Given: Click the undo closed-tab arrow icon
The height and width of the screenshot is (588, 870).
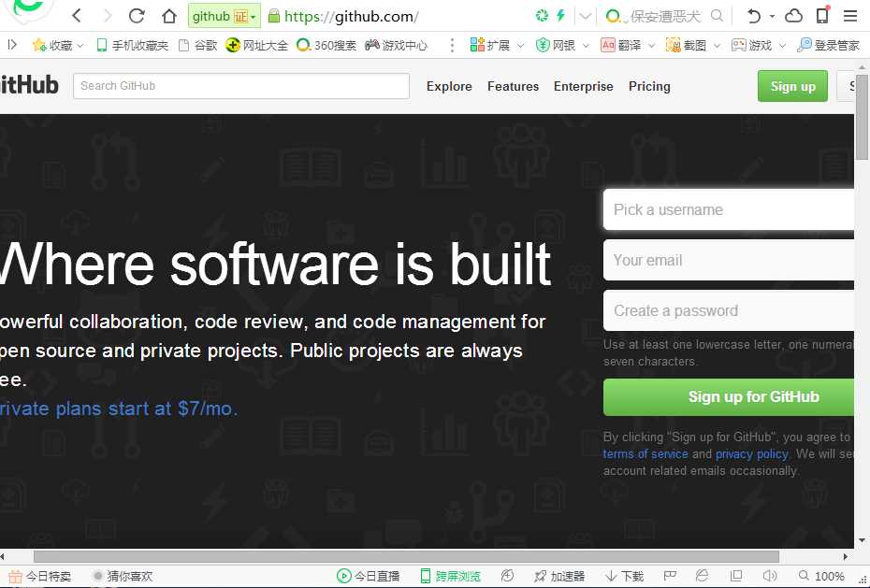Looking at the screenshot, I should 753,16.
